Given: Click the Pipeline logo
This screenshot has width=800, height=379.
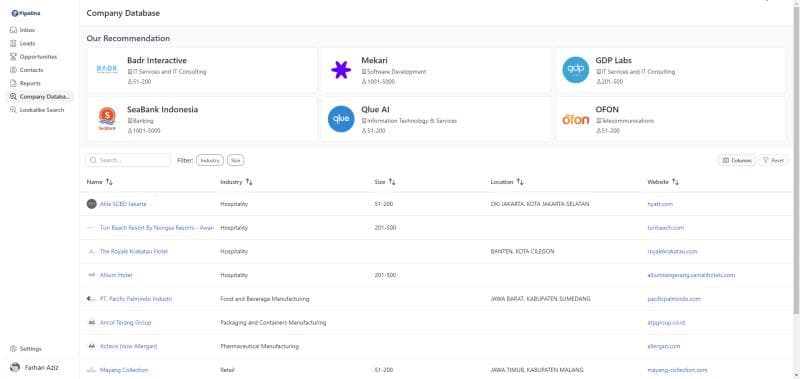Looking at the screenshot, I should [x=26, y=13].
